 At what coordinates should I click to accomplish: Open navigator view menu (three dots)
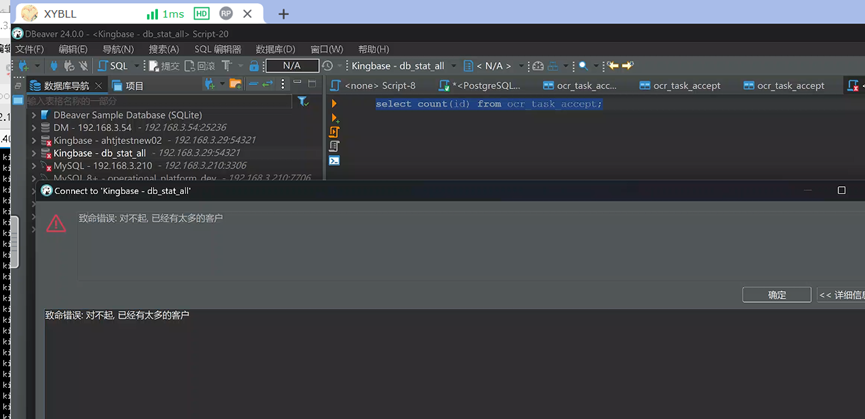(x=283, y=84)
